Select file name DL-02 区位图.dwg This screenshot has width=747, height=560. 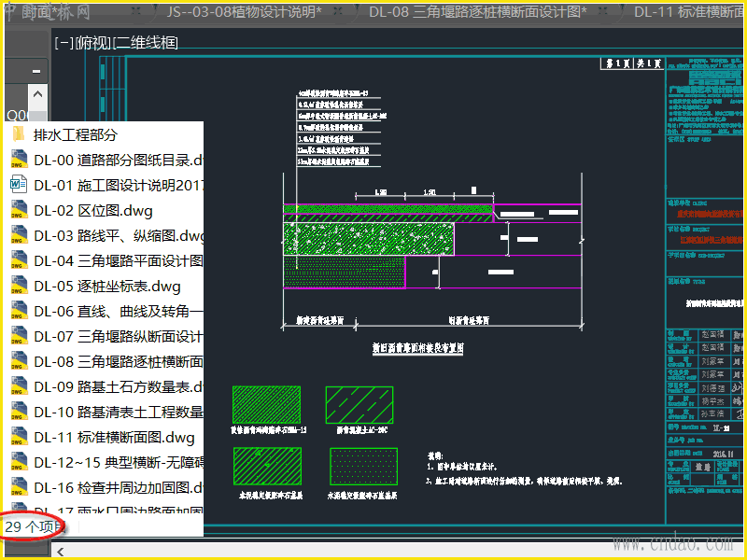93,211
